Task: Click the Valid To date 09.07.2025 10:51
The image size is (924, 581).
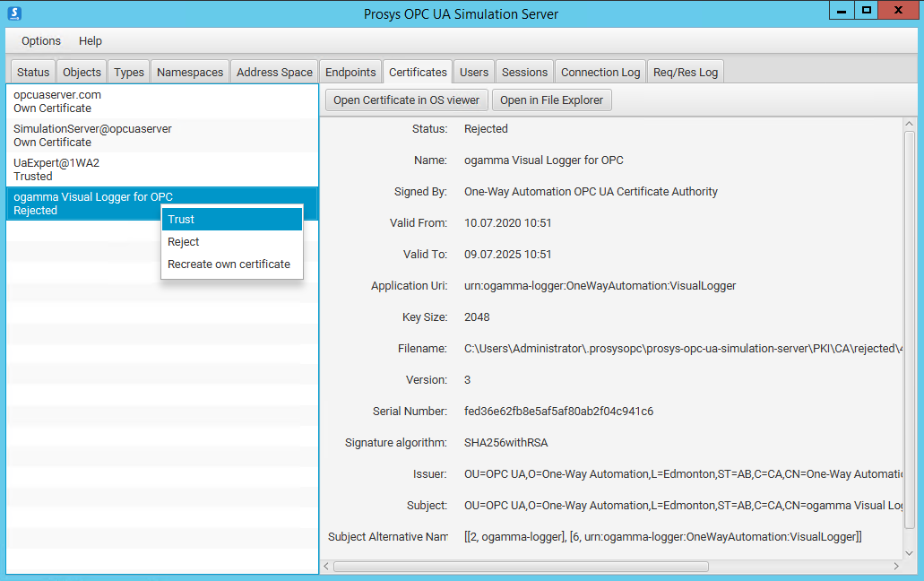Action: point(507,255)
